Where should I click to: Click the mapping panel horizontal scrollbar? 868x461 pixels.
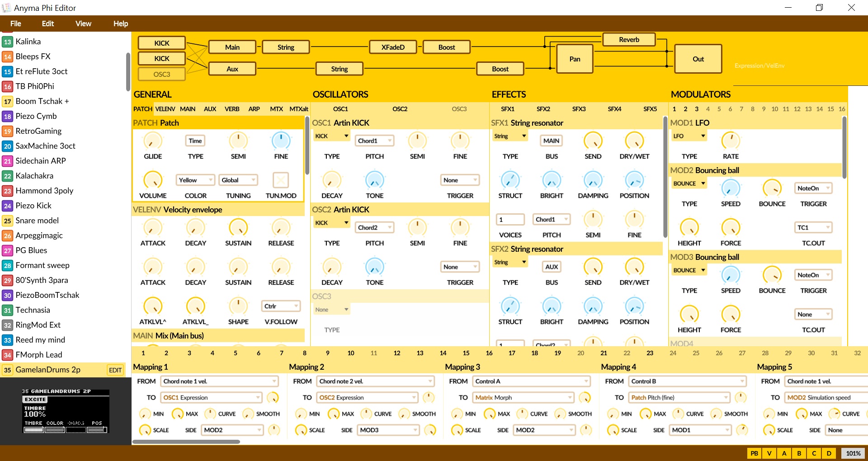coord(186,442)
